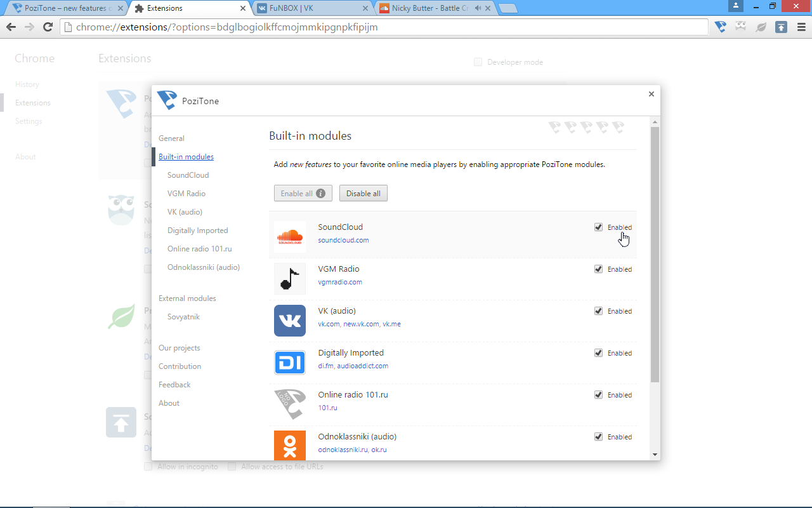Open new.vk.com link
The height and width of the screenshot is (508, 812).
click(x=361, y=324)
